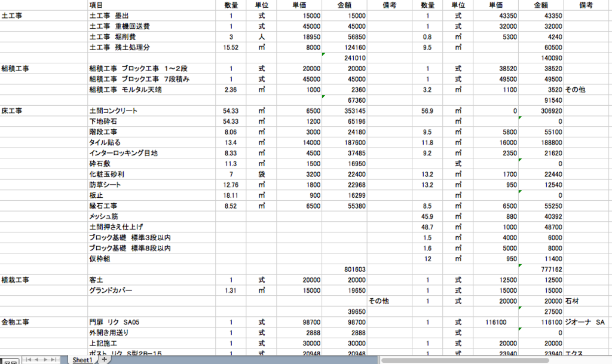Viewport: 612px width, 364px height.
Task: Select the 土工事 墨出 cell
Action: pyautogui.click(x=151, y=16)
